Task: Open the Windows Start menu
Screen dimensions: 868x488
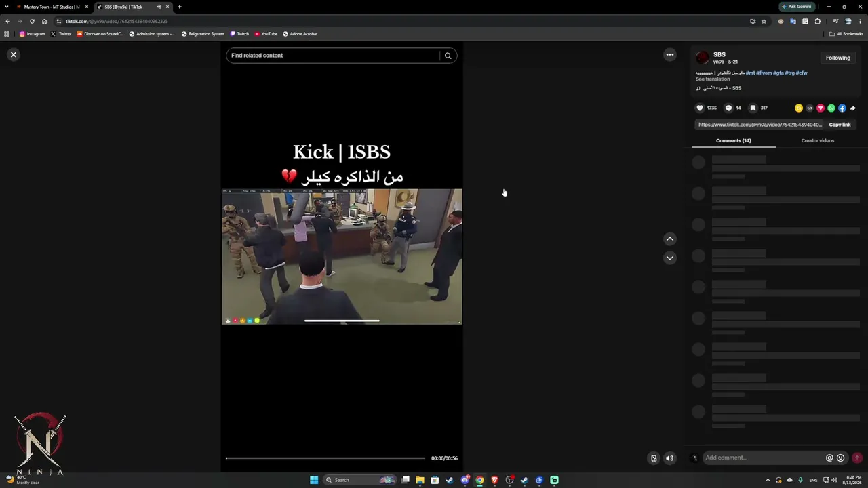Action: click(x=314, y=480)
